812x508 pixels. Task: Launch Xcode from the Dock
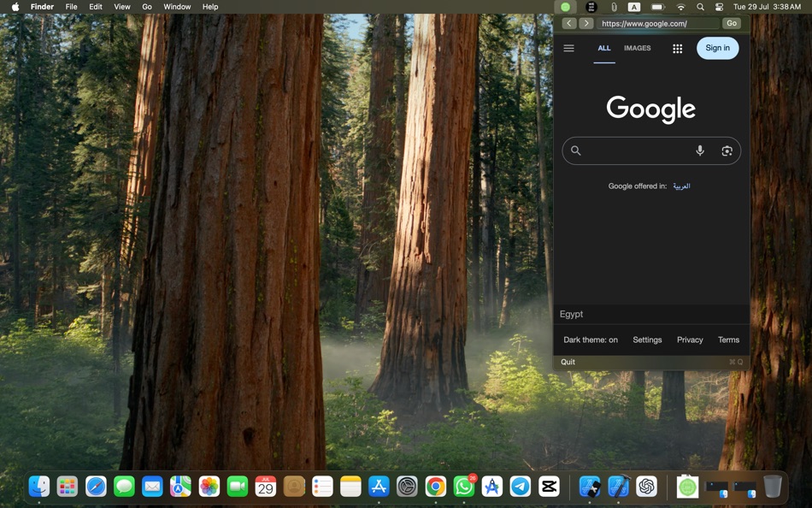tap(618, 487)
